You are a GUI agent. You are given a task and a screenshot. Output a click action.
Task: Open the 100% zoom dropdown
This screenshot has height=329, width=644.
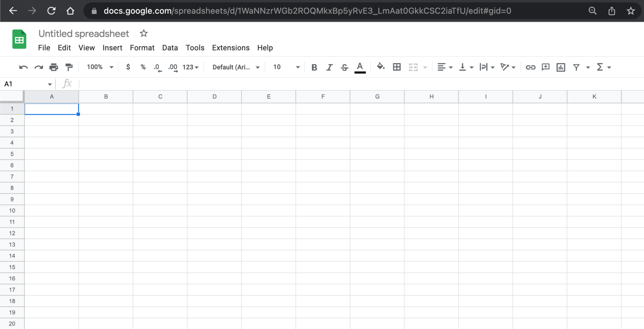click(x=100, y=67)
